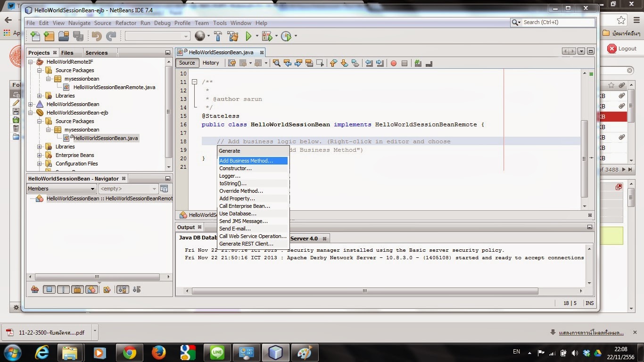644x362 pixels.
Task: Click the Source button above the editor
Action: tap(187, 63)
